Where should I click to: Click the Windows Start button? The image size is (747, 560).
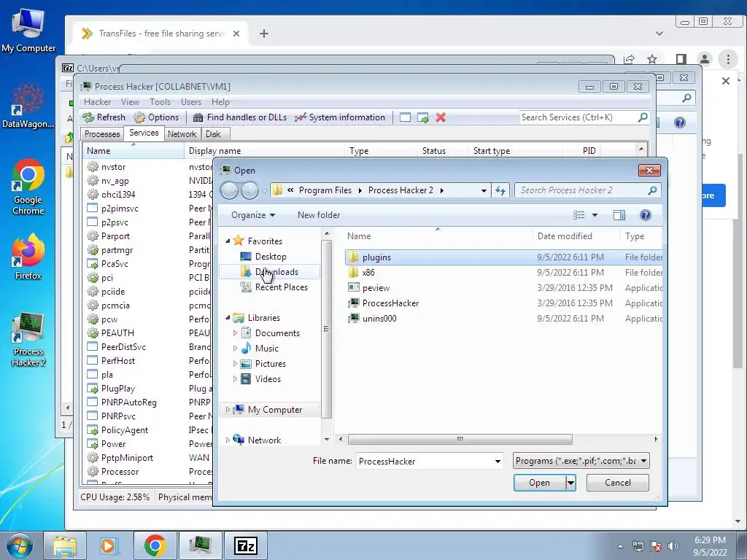19,545
